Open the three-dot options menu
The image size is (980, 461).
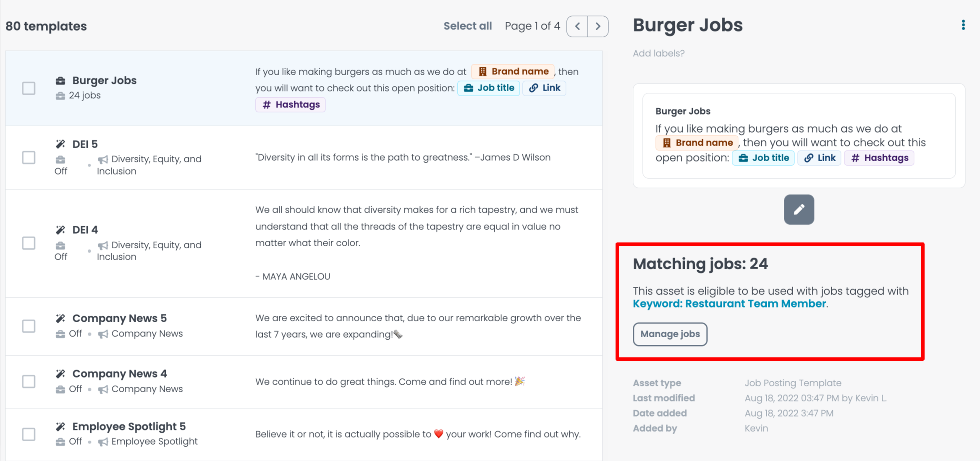(963, 25)
